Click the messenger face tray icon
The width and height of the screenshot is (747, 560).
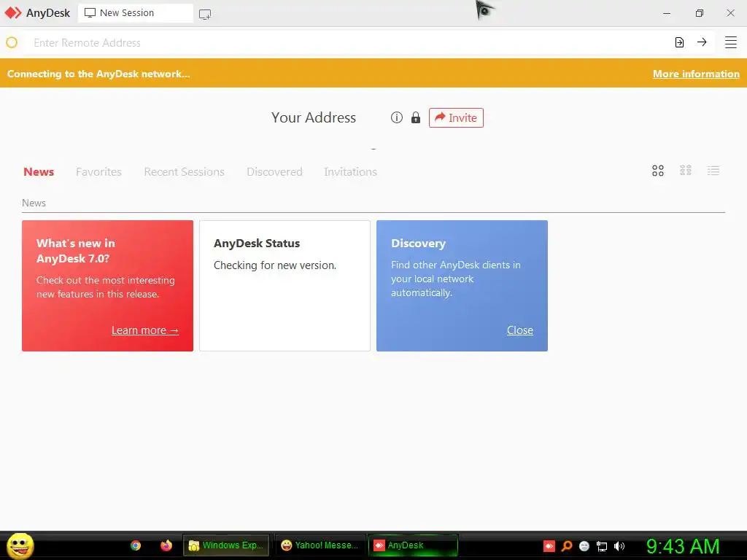click(584, 546)
